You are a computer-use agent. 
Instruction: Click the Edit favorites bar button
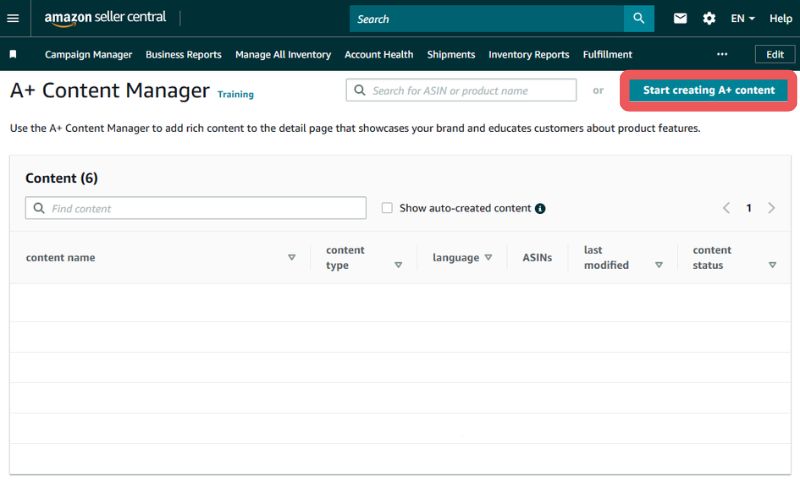pyautogui.click(x=774, y=54)
